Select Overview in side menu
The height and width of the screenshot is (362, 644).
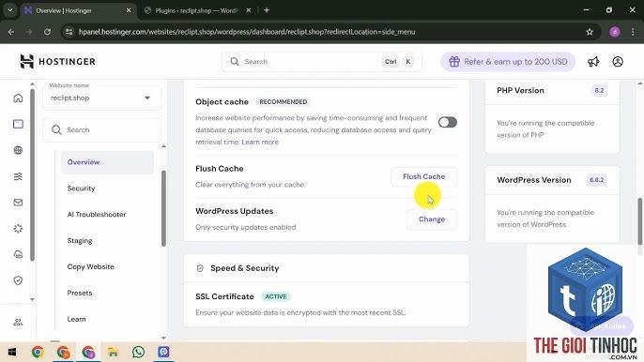pyautogui.click(x=108, y=162)
